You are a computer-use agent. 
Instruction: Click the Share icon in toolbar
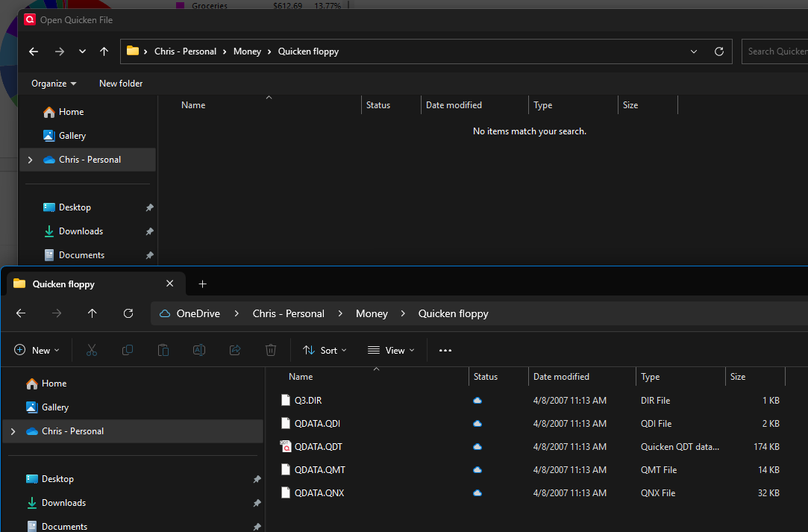pos(235,350)
